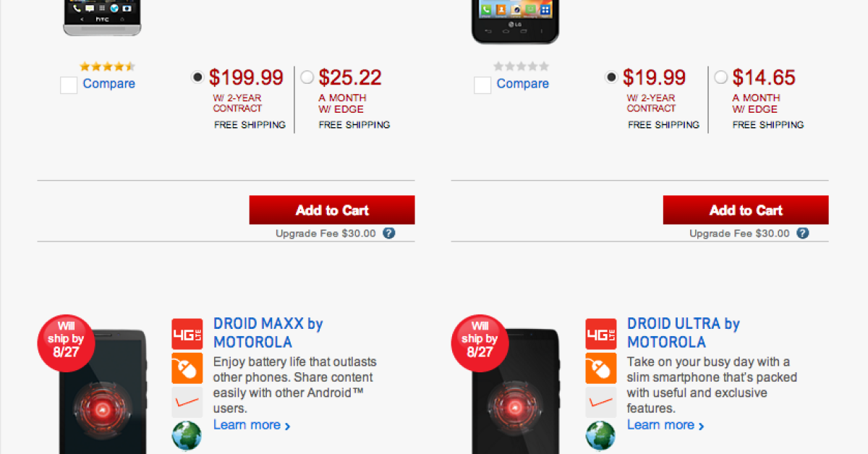Click globe icon beside DROID MAXX
868x454 pixels.
coord(187,436)
